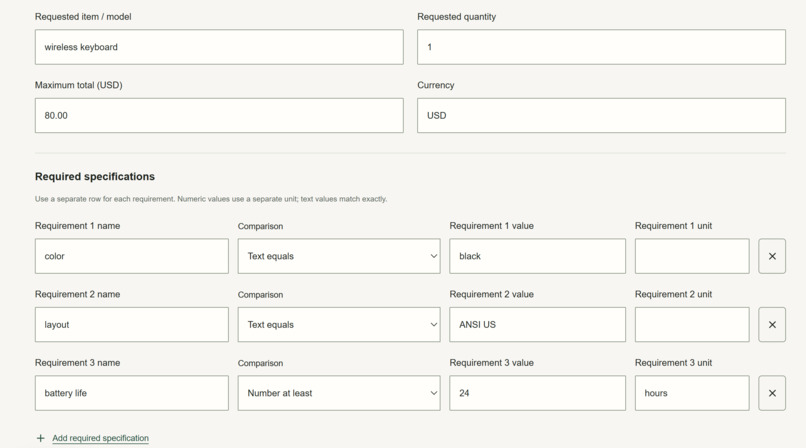Edit Requirement 3 unit field hours
Viewport: 806px width, 448px height.
coord(692,393)
